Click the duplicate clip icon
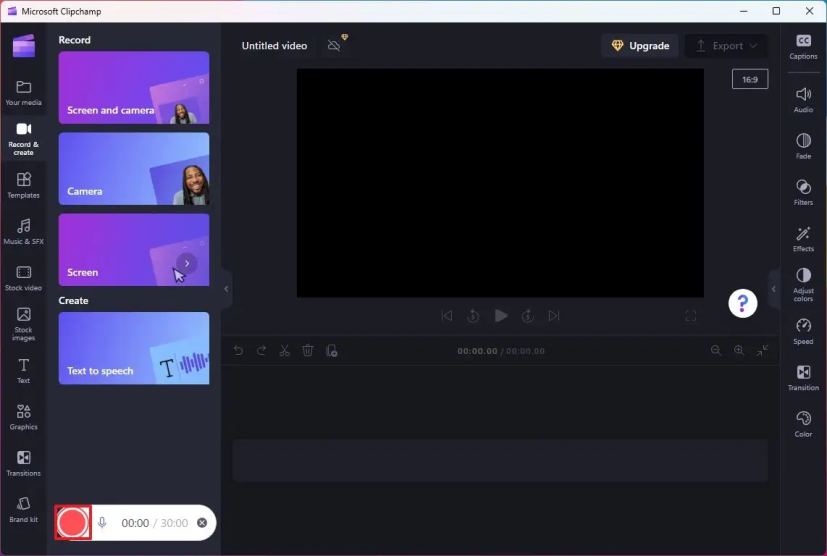The width and height of the screenshot is (827, 556). click(x=331, y=350)
